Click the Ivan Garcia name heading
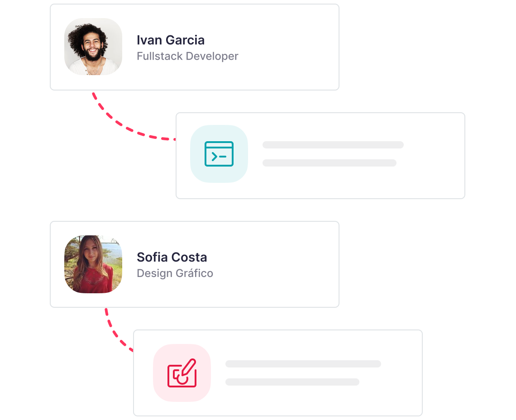The image size is (516, 420). [x=171, y=40]
